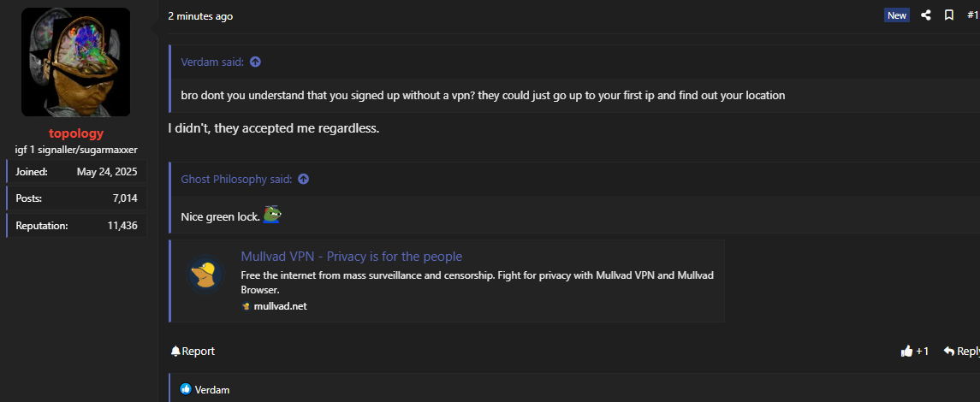Open Mullvad VPN link title
This screenshot has height=402, width=980.
(x=351, y=257)
